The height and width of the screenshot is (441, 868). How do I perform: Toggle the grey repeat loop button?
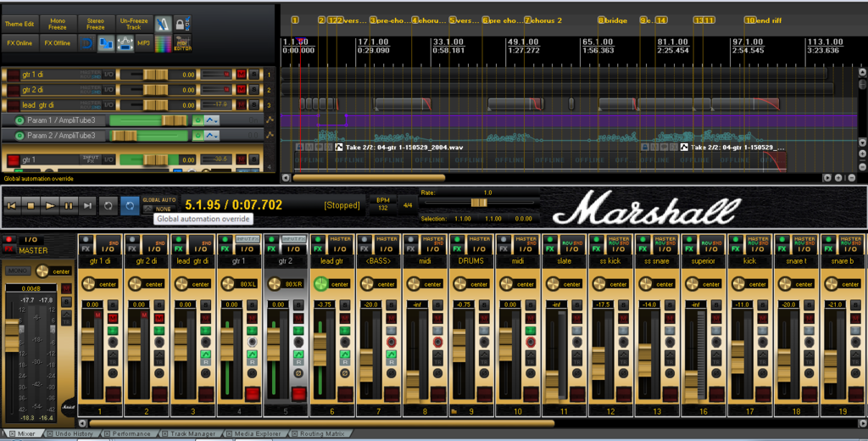(108, 205)
